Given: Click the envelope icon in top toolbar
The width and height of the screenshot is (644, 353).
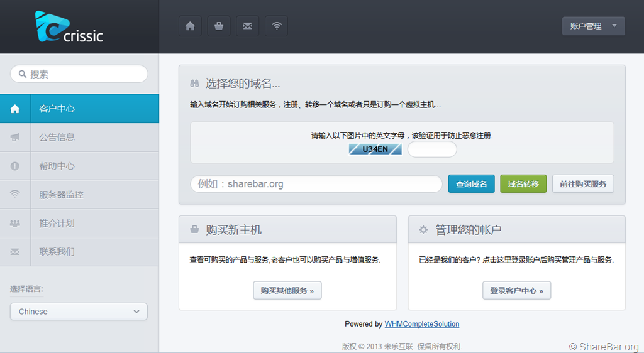Looking at the screenshot, I should pos(248,26).
